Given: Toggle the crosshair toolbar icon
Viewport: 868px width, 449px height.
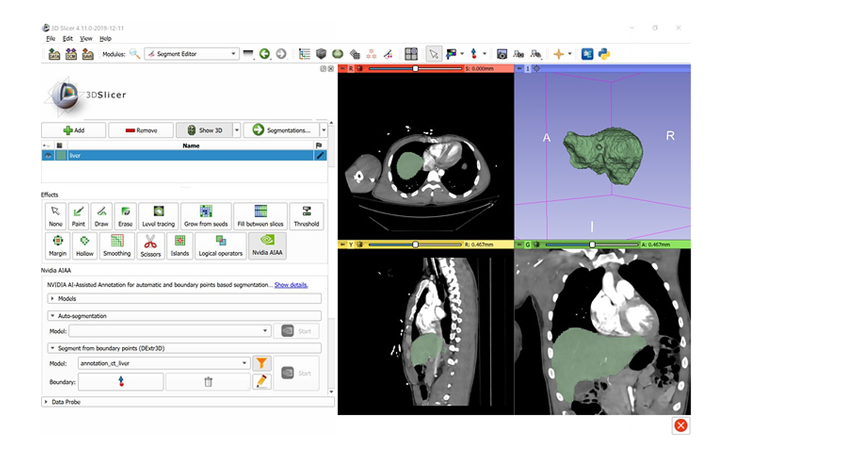Looking at the screenshot, I should tap(559, 54).
